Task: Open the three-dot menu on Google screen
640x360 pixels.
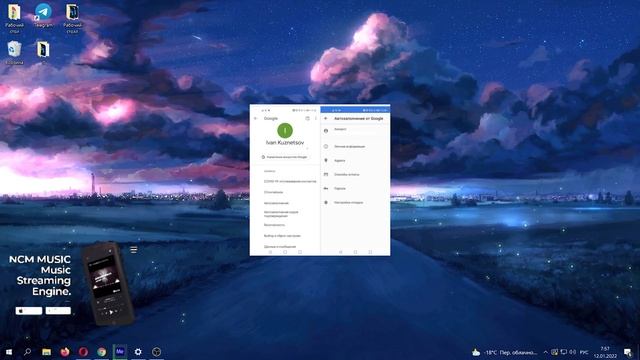Action: (316, 118)
